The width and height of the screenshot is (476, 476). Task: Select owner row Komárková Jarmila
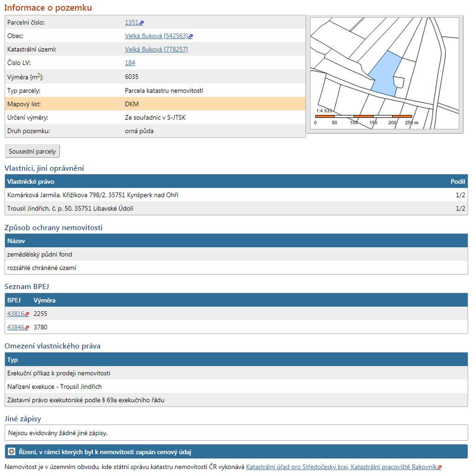(x=236, y=195)
